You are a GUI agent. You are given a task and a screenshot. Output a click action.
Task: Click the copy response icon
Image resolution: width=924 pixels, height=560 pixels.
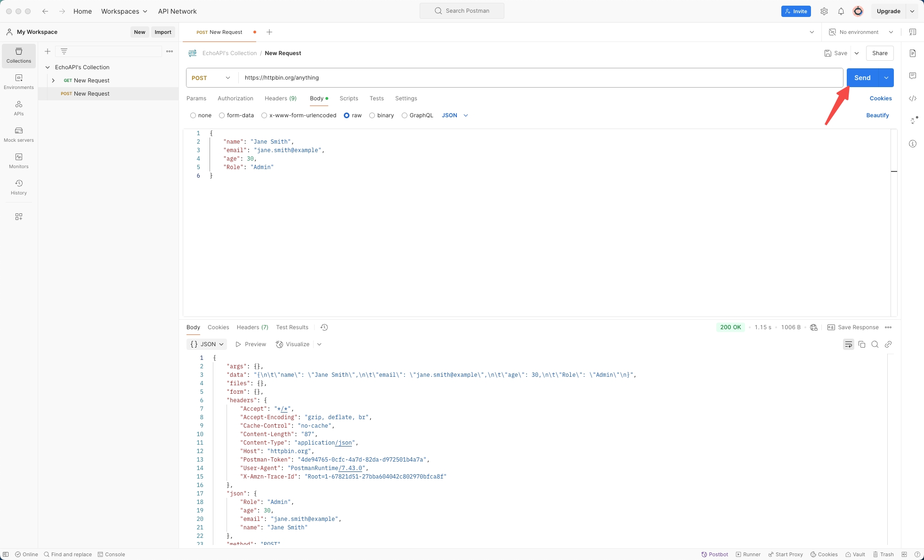point(862,344)
